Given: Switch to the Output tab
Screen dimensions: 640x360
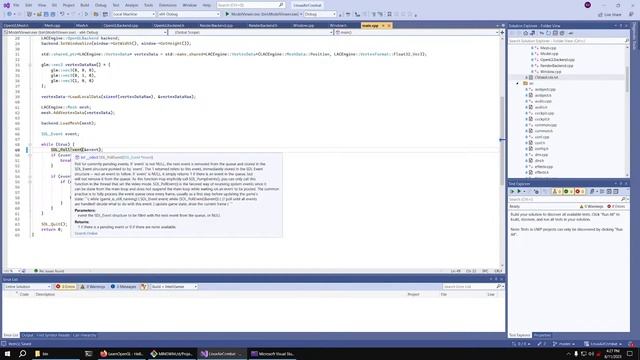Looking at the screenshot, I should [x=27, y=335].
